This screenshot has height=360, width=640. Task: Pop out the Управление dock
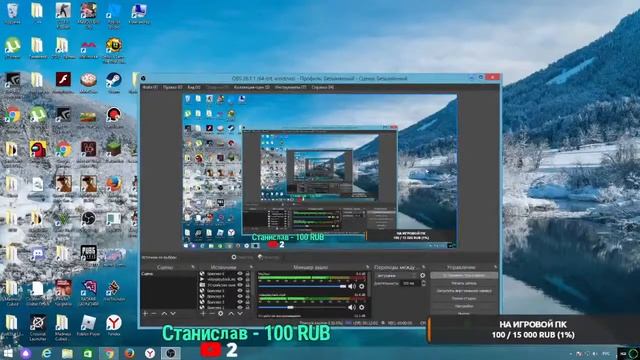tap(496, 267)
